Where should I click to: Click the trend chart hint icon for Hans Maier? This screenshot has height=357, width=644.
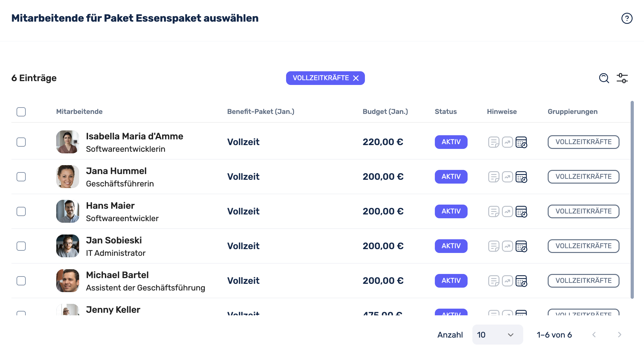tap(507, 212)
